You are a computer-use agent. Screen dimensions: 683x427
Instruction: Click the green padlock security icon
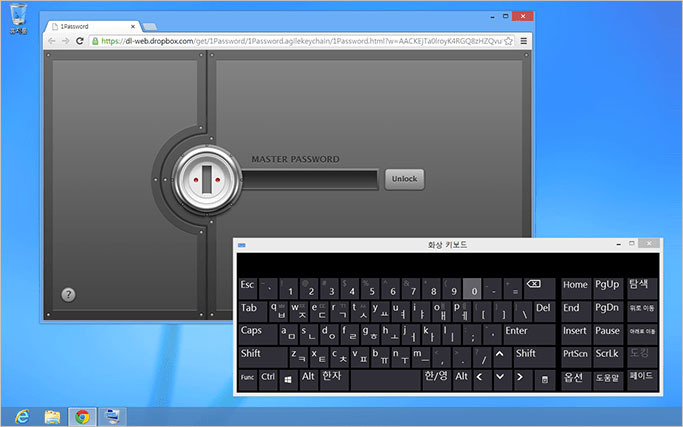click(x=95, y=41)
